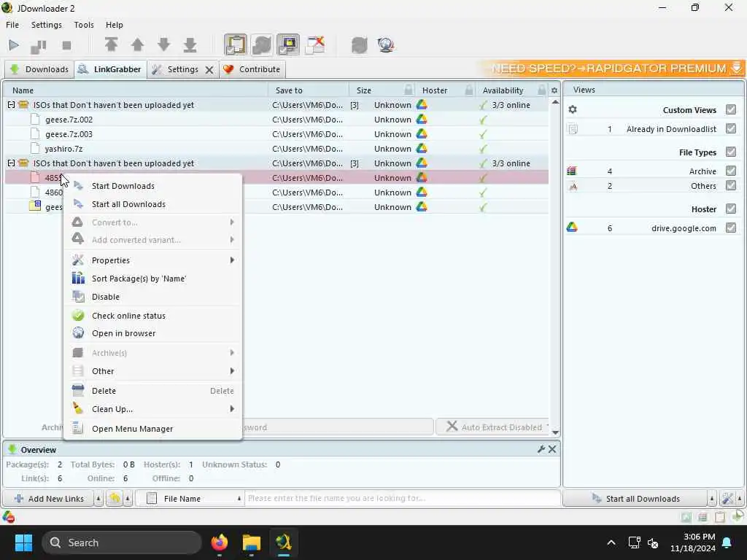Image resolution: width=747 pixels, height=560 pixels.
Task: Toggle the auto reconnect toolbar icon
Action: [262, 44]
